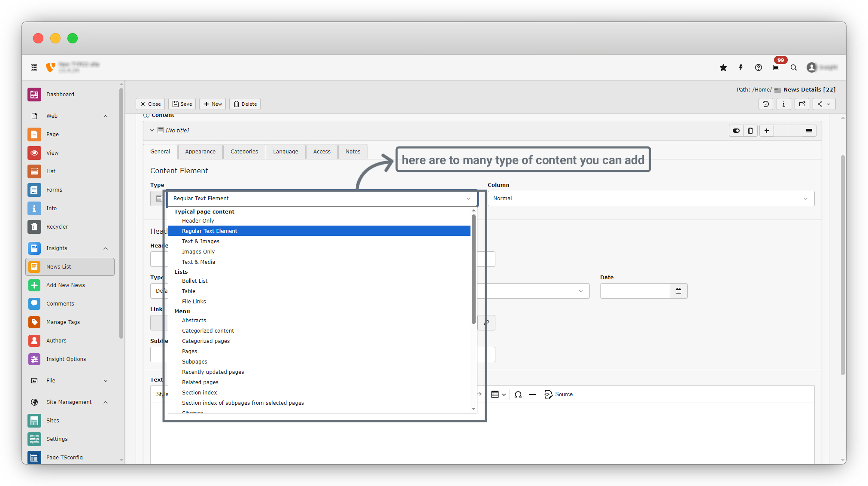Toggle content element visibility switch
The image size is (868, 486).
[x=736, y=131]
